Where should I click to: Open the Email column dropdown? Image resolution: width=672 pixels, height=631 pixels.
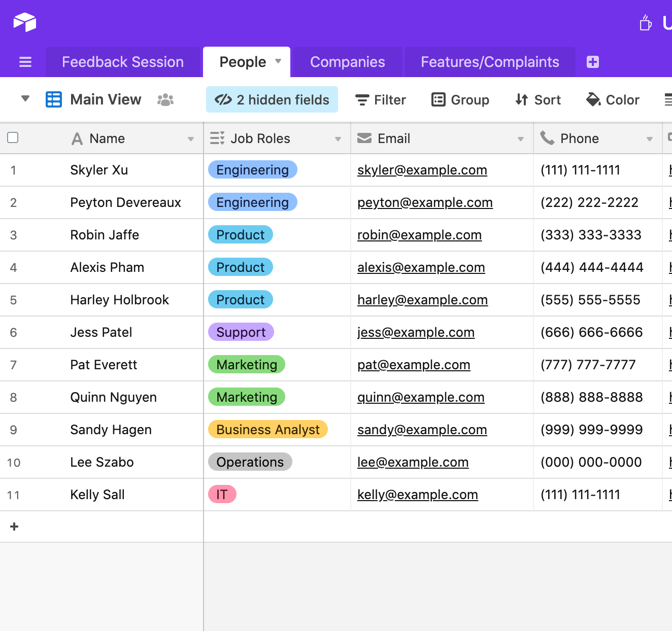(x=521, y=139)
